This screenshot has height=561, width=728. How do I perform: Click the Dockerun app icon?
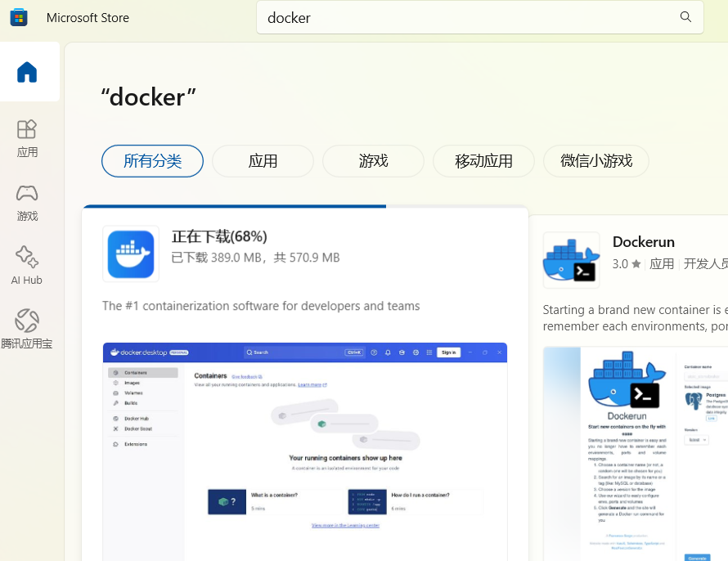click(x=571, y=260)
